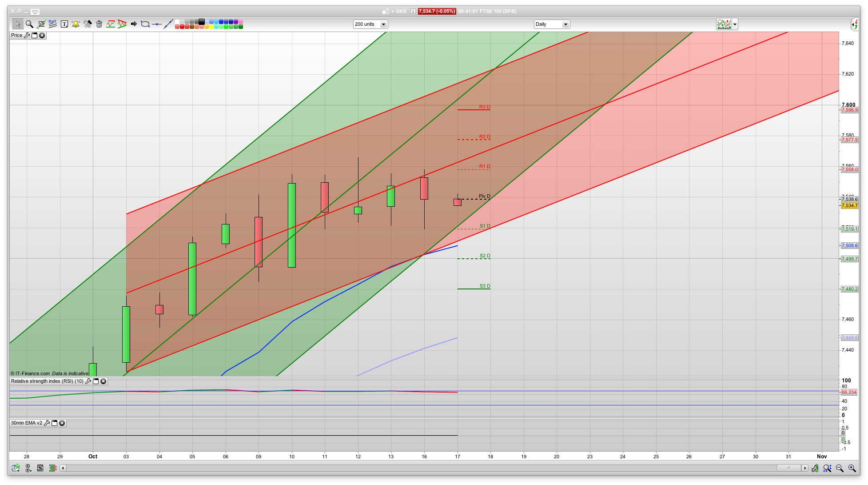Screen dimensions: 868x485
Task: Click the red-green list icon at bottom
Action: tap(40, 468)
